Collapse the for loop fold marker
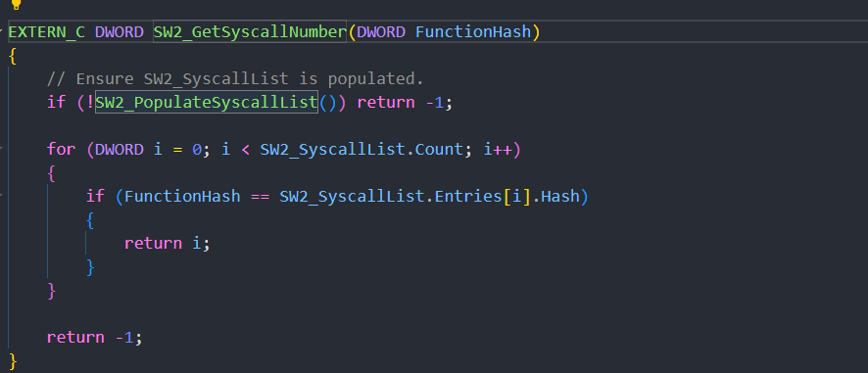 click(2, 148)
